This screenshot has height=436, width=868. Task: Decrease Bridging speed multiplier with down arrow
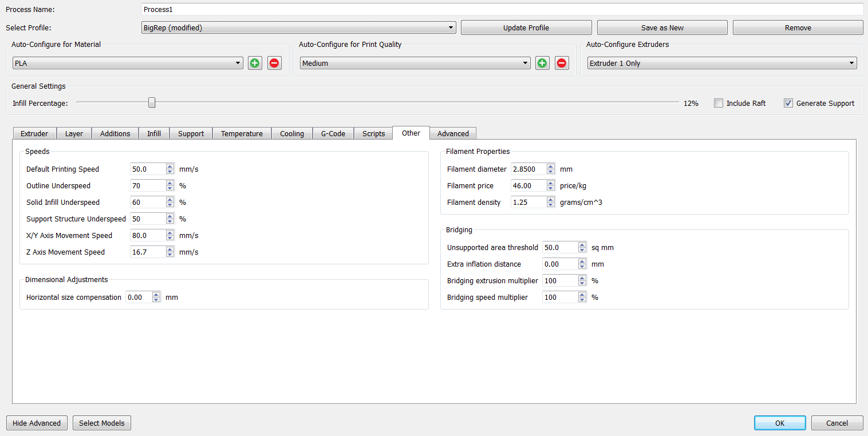click(582, 300)
